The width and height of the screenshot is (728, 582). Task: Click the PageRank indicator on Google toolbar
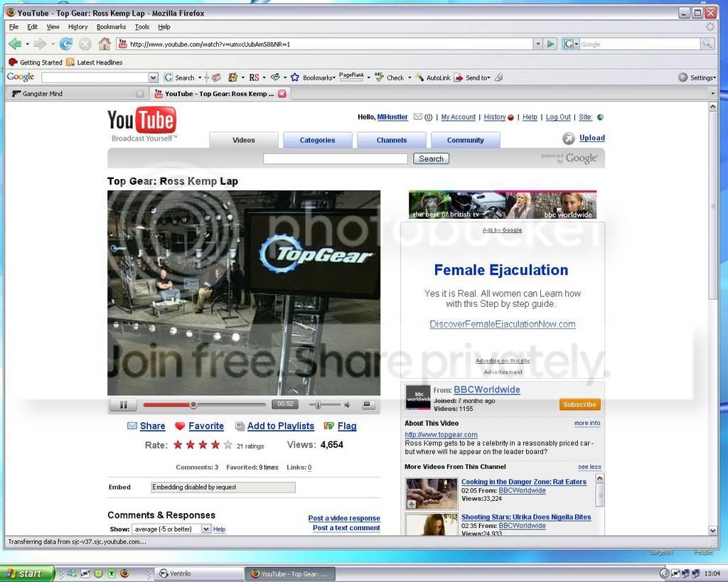[x=351, y=77]
